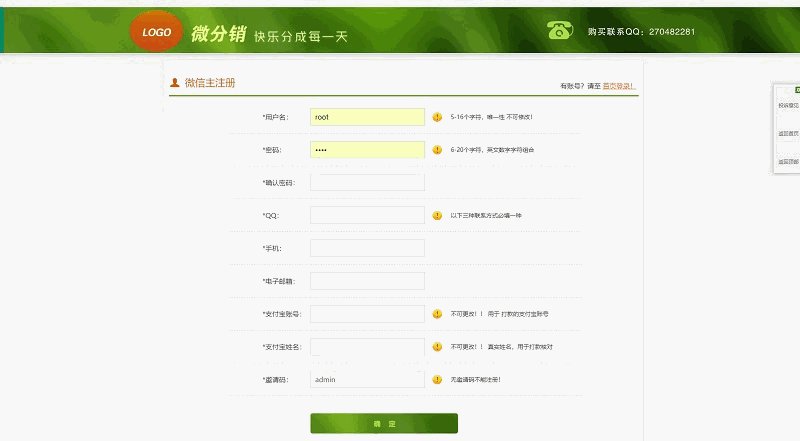Click the 快乐分成每一天 slogan text
This screenshot has width=800, height=441.
pos(301,36)
